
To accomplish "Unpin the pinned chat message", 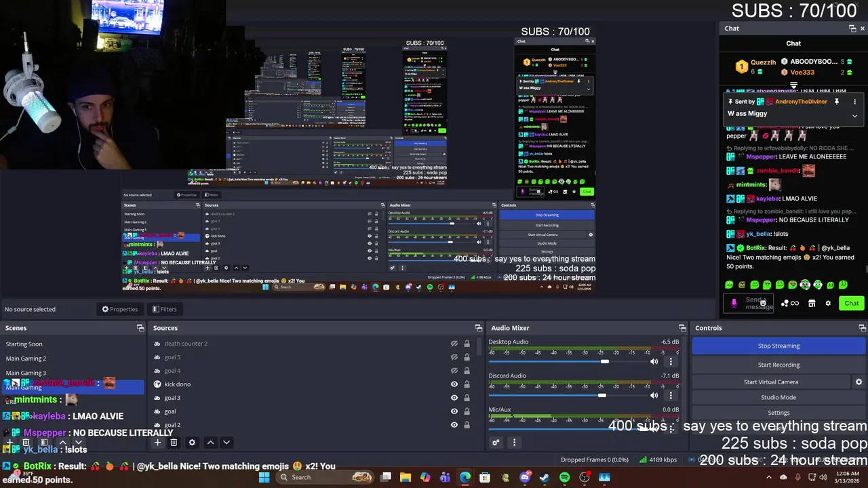I will pos(837,102).
